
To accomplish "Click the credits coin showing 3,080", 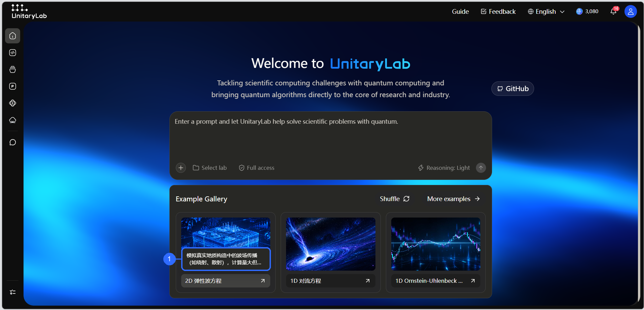I will [x=587, y=11].
